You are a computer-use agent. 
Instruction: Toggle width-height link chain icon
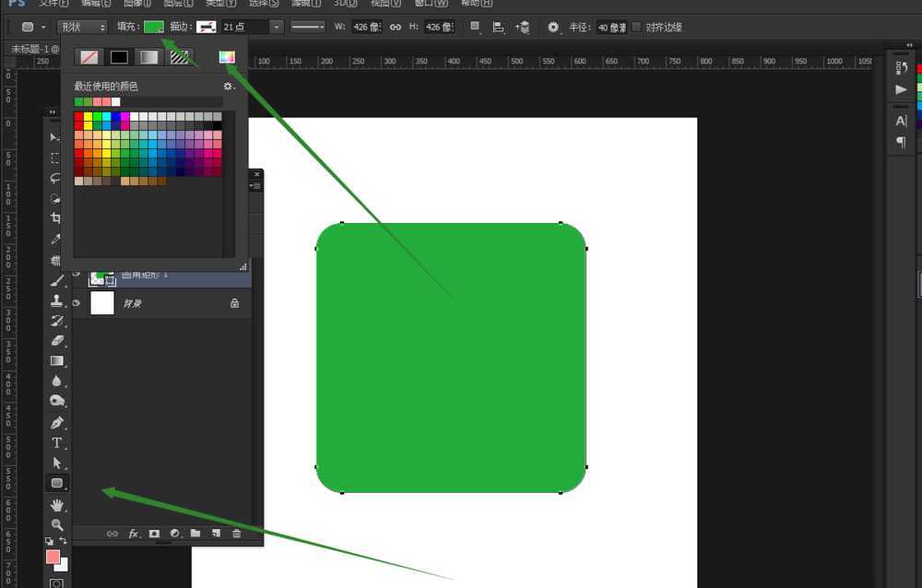tap(396, 27)
